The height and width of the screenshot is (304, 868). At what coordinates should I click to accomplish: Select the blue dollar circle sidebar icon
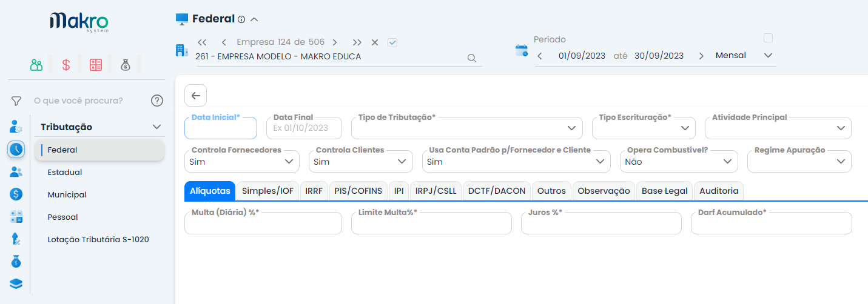[16, 194]
